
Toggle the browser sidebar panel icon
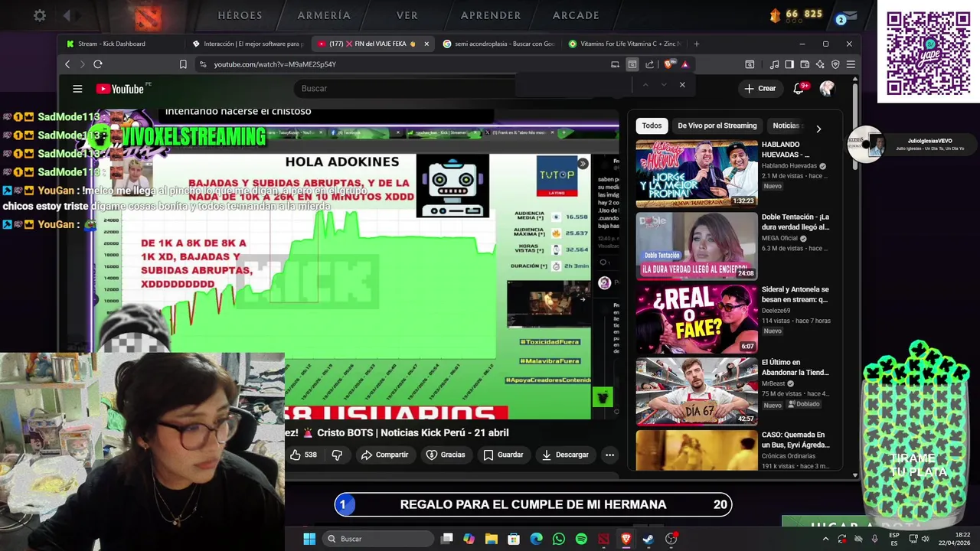point(789,64)
